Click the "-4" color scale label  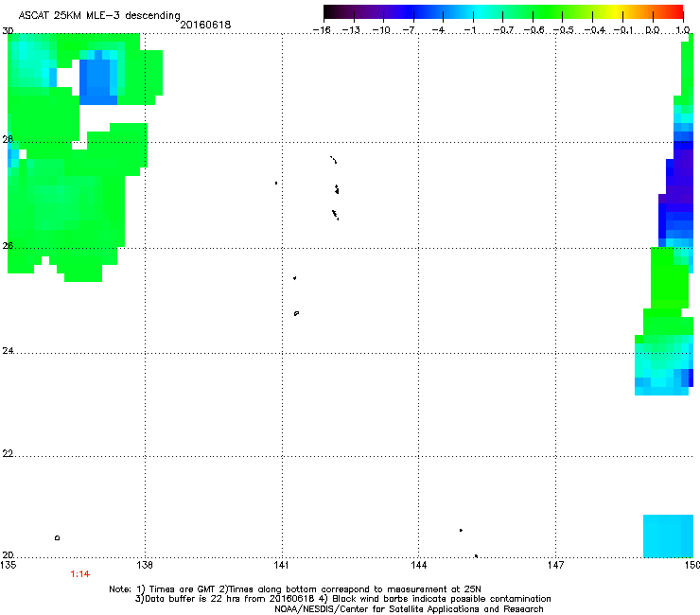pos(438,30)
